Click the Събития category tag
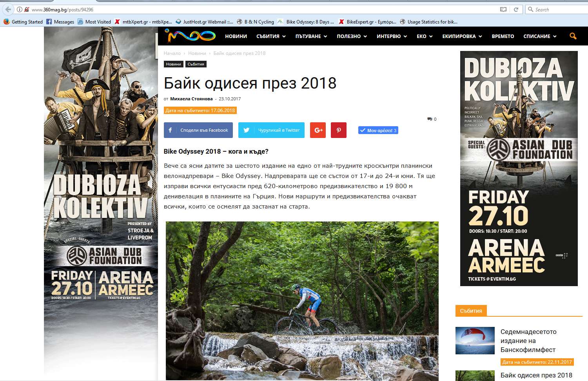588x381 pixels. [x=196, y=64]
